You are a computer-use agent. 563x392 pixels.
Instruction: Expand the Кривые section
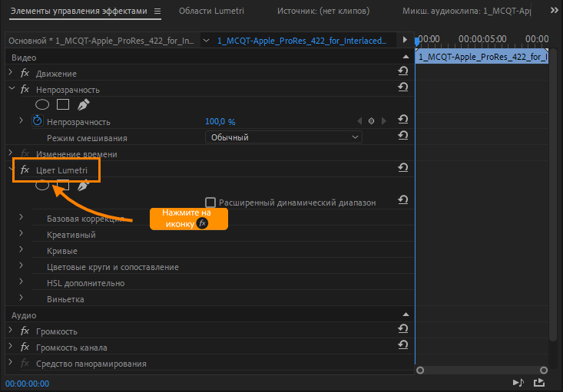pyautogui.click(x=22, y=249)
